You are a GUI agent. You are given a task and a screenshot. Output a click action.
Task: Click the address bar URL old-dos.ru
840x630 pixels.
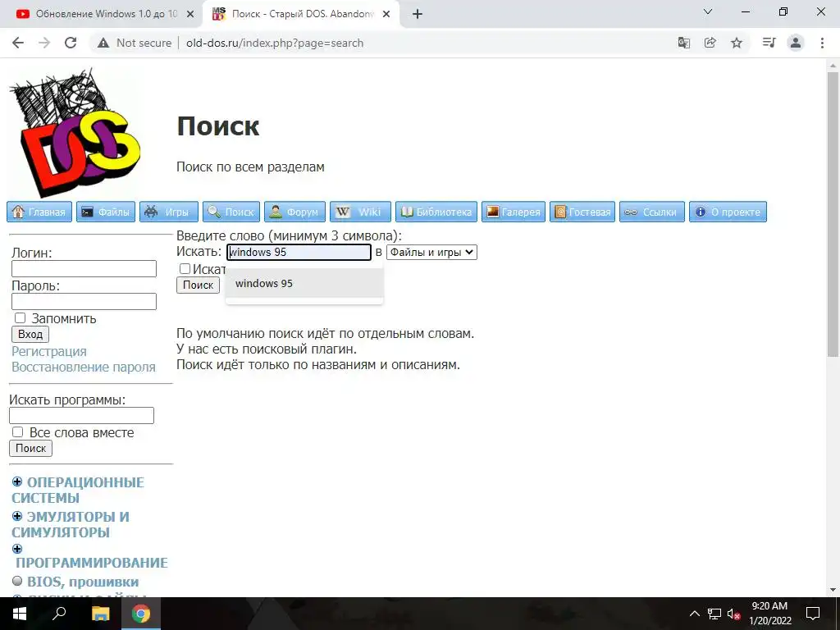coord(274,43)
